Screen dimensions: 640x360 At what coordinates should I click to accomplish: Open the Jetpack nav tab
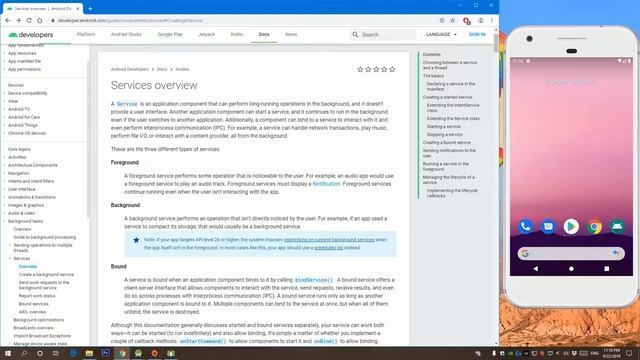tap(207, 34)
